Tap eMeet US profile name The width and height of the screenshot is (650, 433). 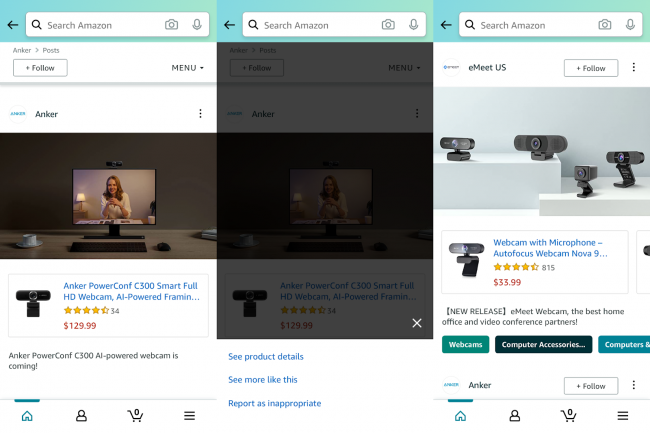tap(487, 68)
